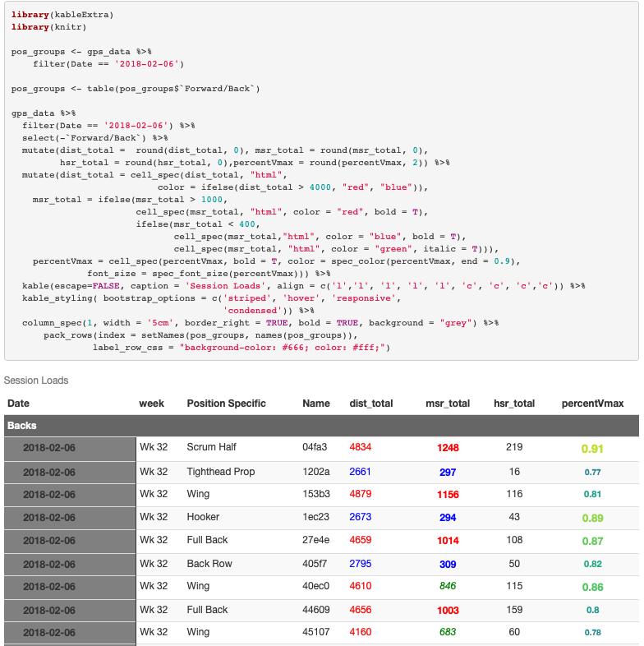644x646 pixels.
Task: Click the hsr_total value 219
Action: coord(514,448)
